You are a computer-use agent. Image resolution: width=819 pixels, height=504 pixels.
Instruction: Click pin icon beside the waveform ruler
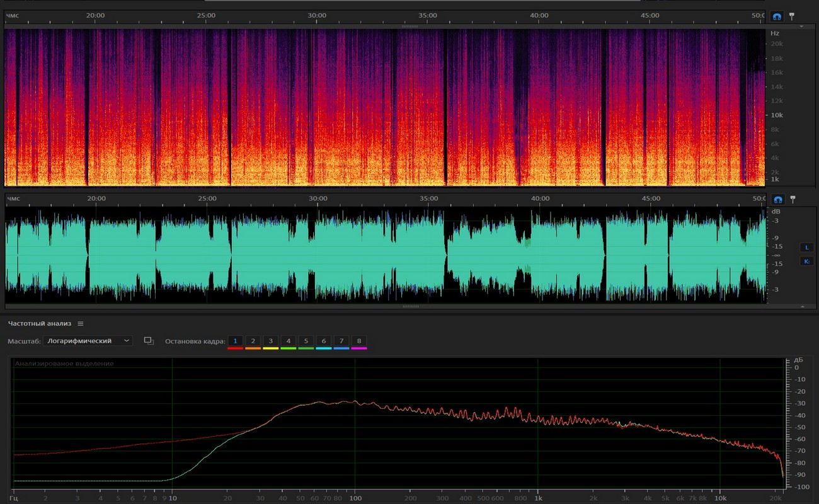(793, 199)
